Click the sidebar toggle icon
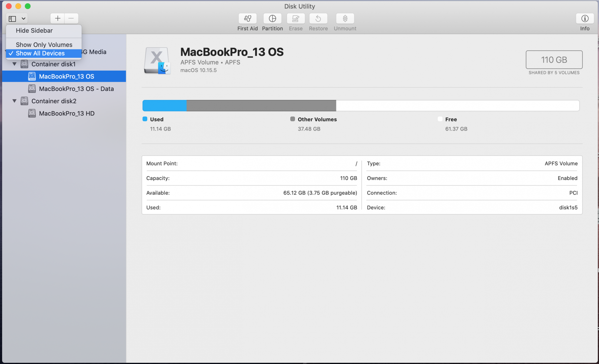This screenshot has height=364, width=599. tap(12, 18)
